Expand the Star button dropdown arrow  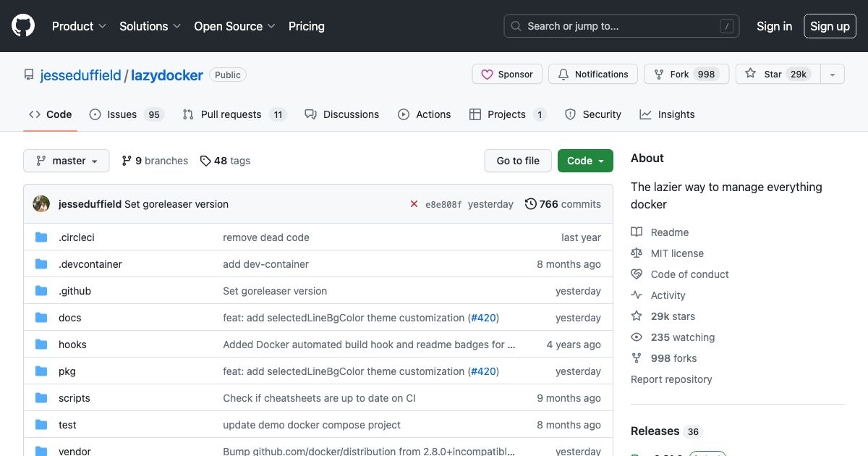pyautogui.click(x=833, y=74)
